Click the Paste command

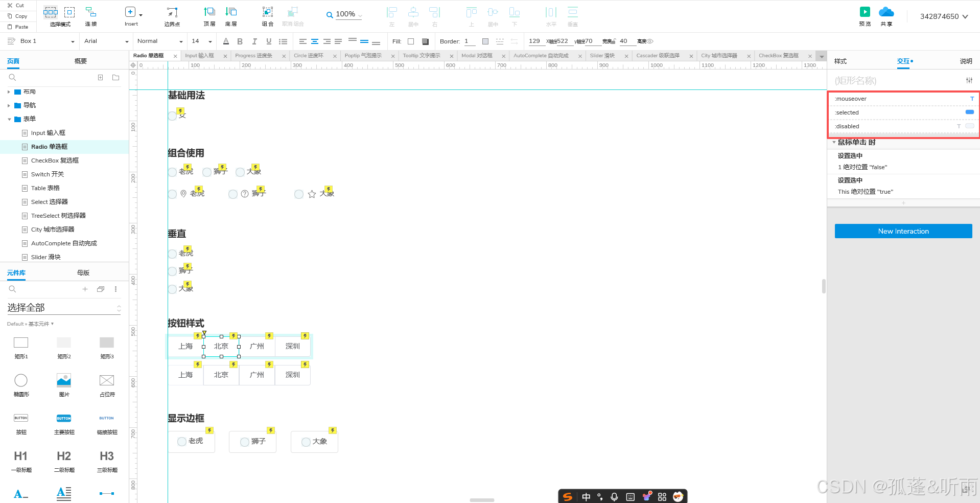[x=18, y=27]
